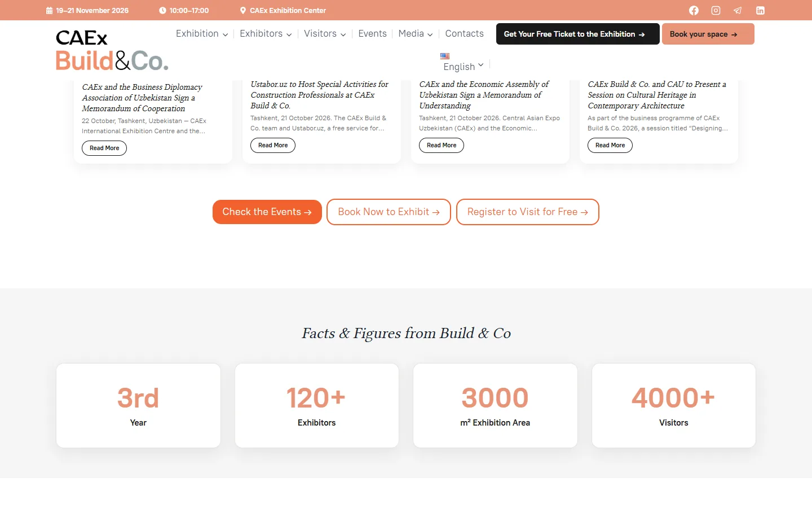The width and height of the screenshot is (812, 508).
Task: Click the location pin icon in the top bar
Action: pyautogui.click(x=243, y=10)
